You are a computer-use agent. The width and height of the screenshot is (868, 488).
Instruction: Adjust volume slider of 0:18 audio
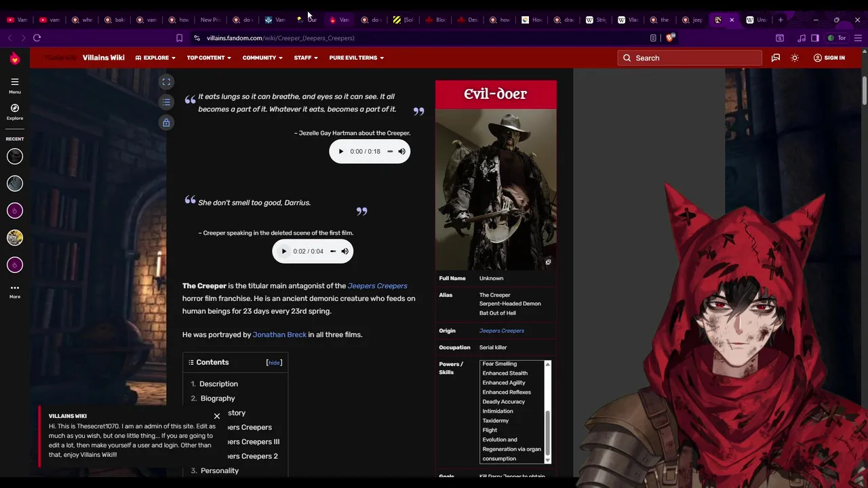[x=390, y=152]
